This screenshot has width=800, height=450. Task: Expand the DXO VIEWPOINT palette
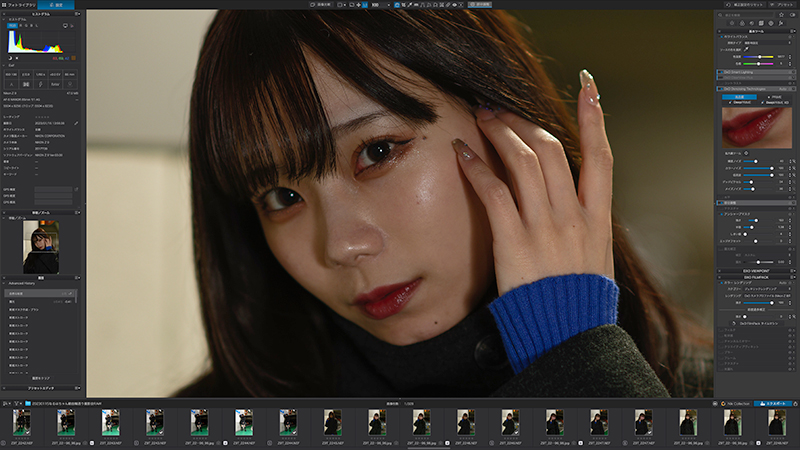756,271
